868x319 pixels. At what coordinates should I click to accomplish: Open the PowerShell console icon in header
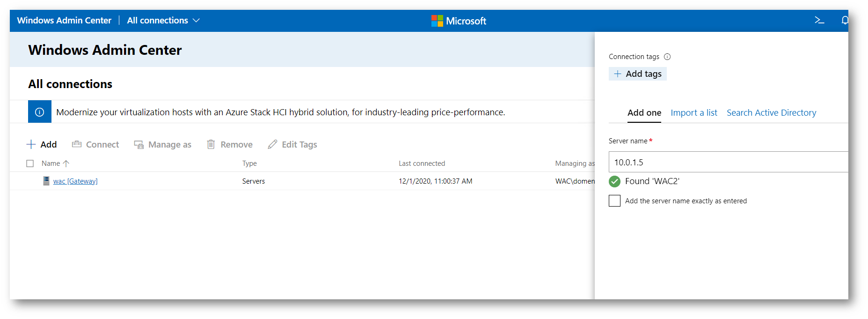tap(819, 20)
